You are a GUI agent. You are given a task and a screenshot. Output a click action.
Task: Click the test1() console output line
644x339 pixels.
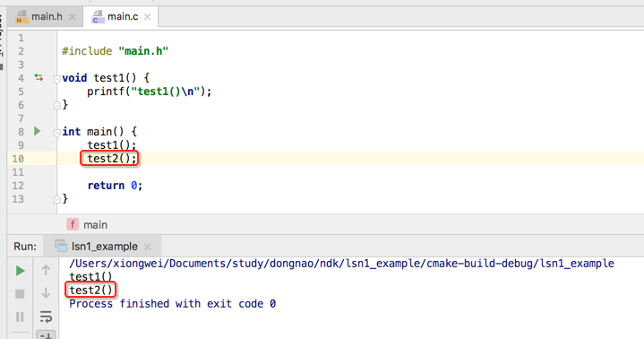[90, 276]
